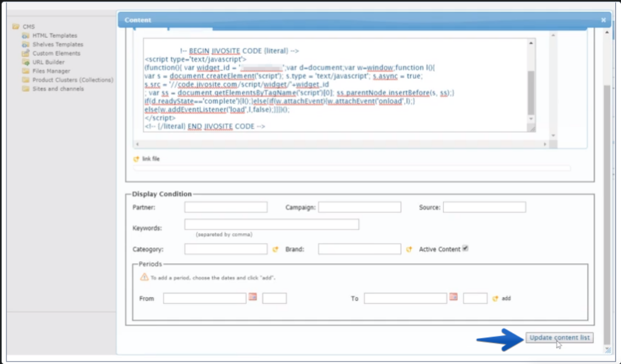Click the Brand lookup icon
621x364 pixels.
[x=409, y=249]
